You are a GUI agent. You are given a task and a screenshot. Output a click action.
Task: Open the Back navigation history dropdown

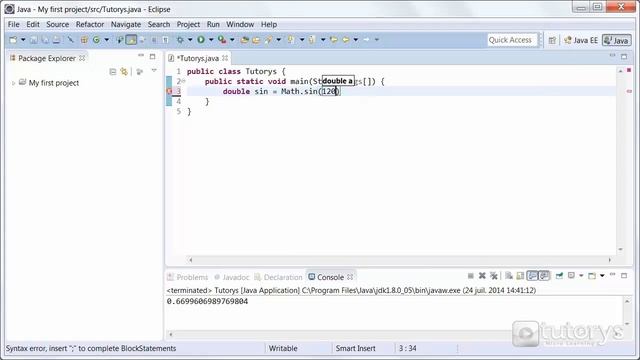click(x=356, y=40)
